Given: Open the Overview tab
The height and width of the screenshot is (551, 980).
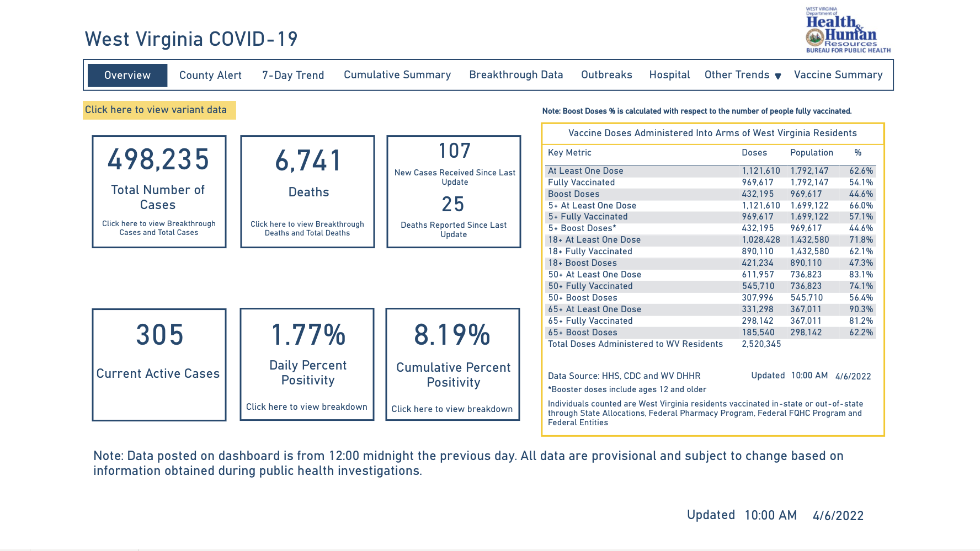Looking at the screenshot, I should click(127, 76).
